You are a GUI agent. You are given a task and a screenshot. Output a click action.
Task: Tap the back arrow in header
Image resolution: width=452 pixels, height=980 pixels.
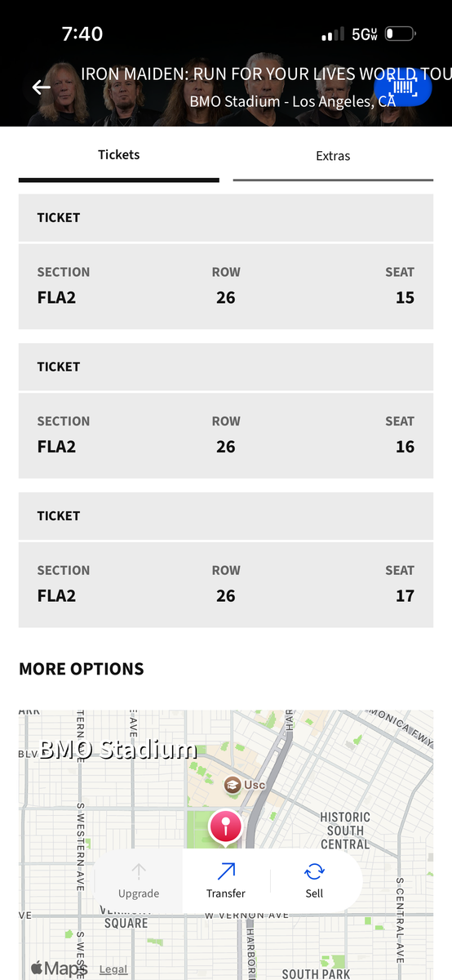pos(41,87)
